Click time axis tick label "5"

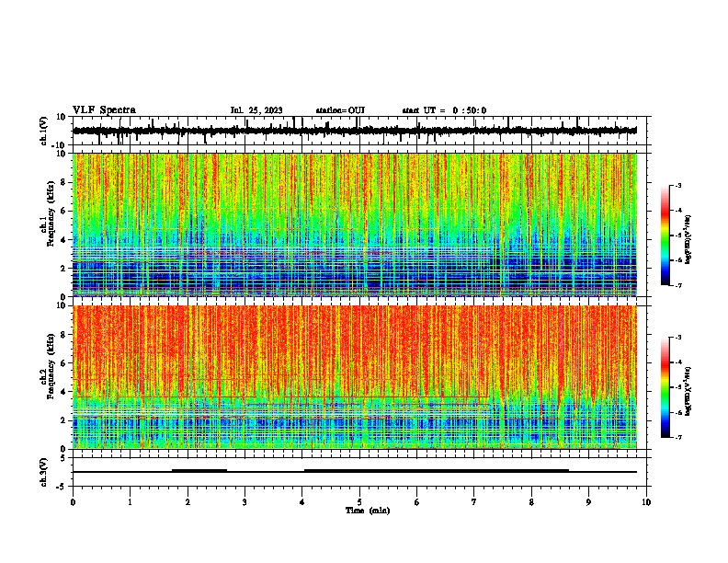[359, 502]
